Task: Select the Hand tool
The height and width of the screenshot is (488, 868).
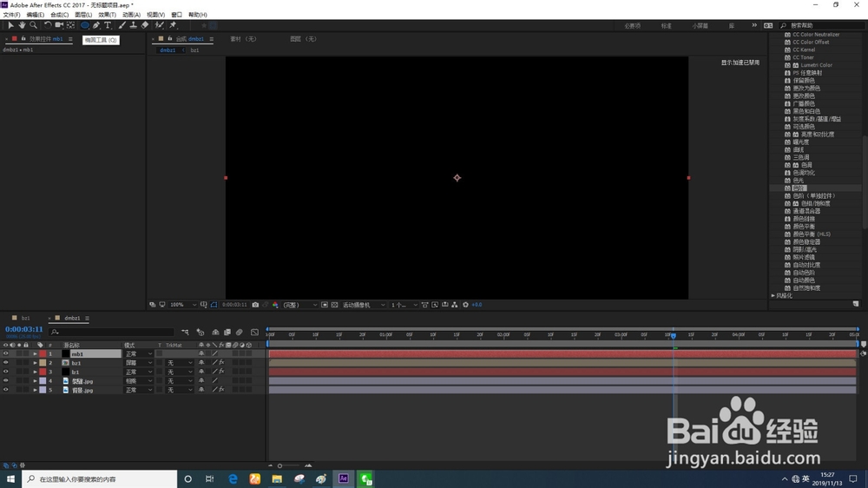Action: tap(22, 25)
